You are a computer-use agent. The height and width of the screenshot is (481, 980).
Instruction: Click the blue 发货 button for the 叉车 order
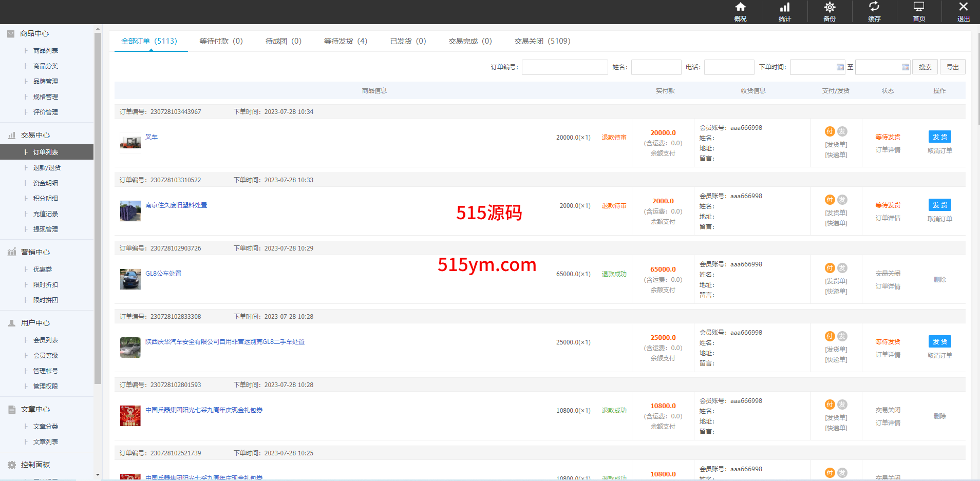[x=939, y=137]
